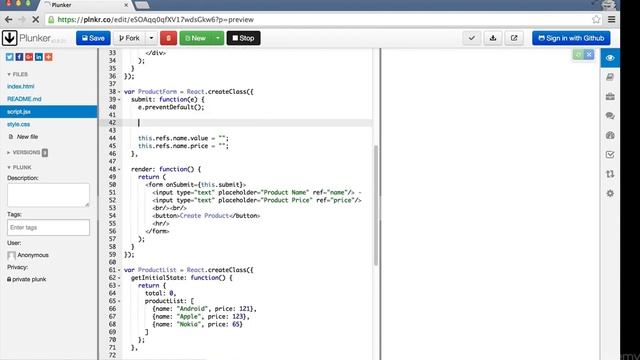Share plunk on Google Plus
640x360 pixels.
click(29, 57)
